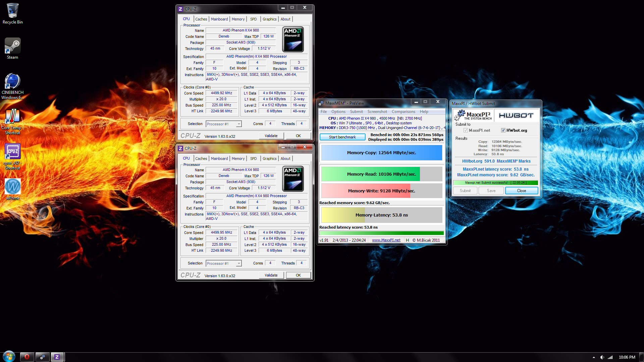Switch to Memory tab in bottom CPU-Z
Viewport: 644px width, 362px height.
pos(238,159)
